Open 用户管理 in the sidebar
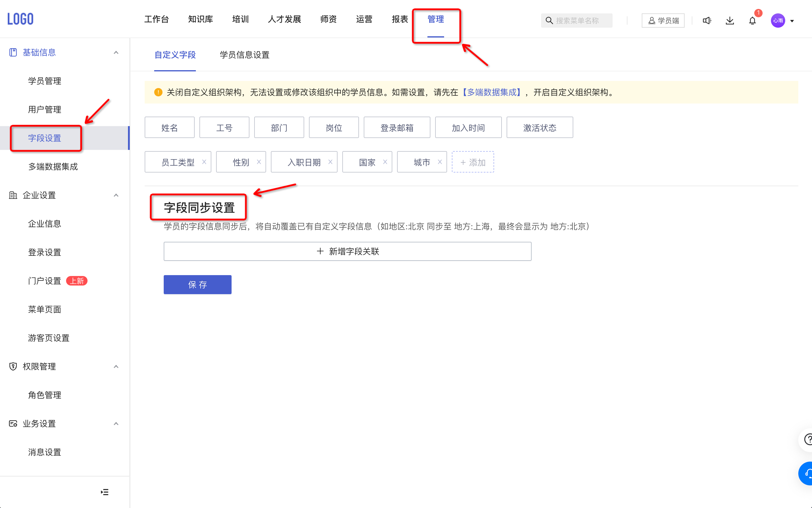The image size is (812, 508). coord(45,109)
